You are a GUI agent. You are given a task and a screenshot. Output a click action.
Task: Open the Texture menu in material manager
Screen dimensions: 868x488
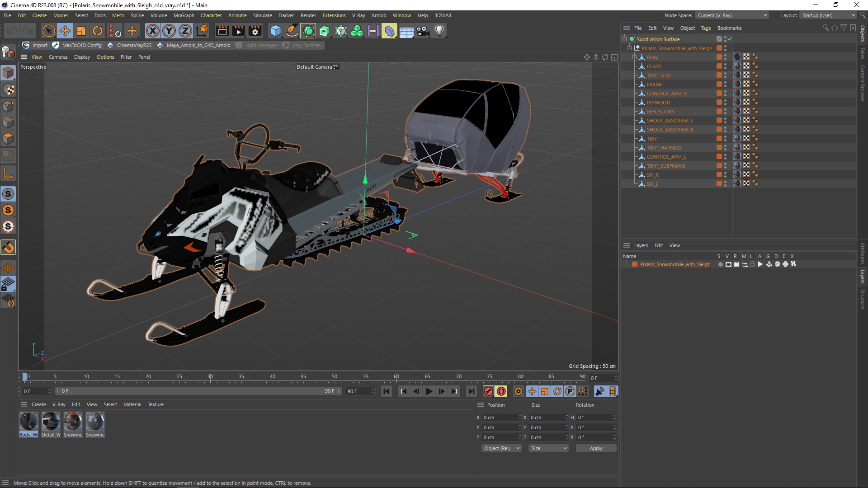156,404
